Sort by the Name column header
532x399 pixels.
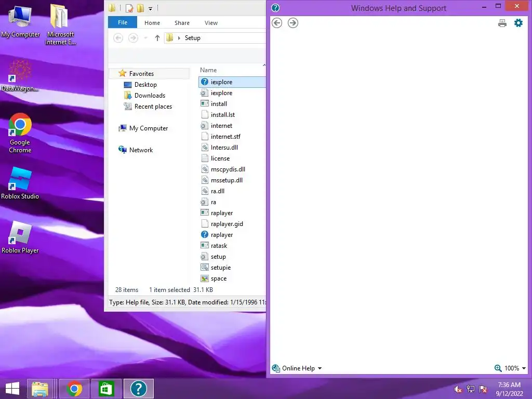tap(208, 70)
